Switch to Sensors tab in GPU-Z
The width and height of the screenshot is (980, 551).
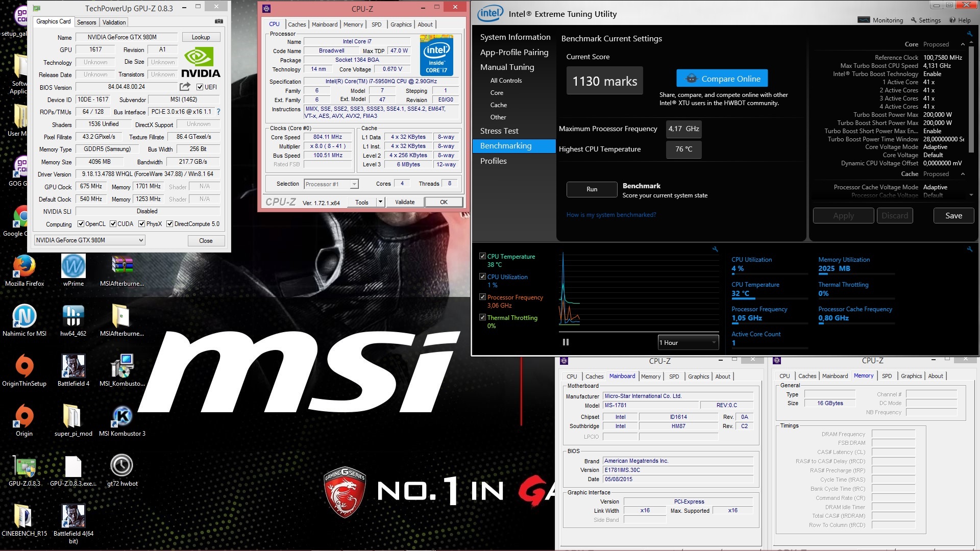(86, 22)
